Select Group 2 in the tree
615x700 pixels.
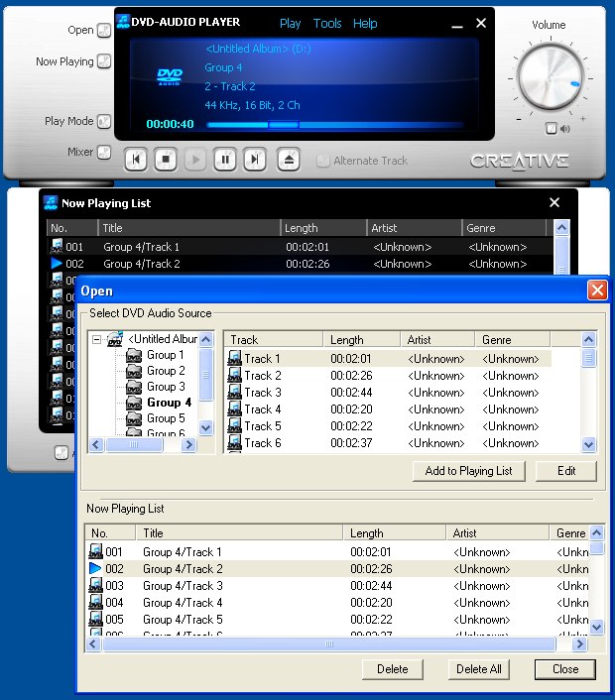point(166,371)
